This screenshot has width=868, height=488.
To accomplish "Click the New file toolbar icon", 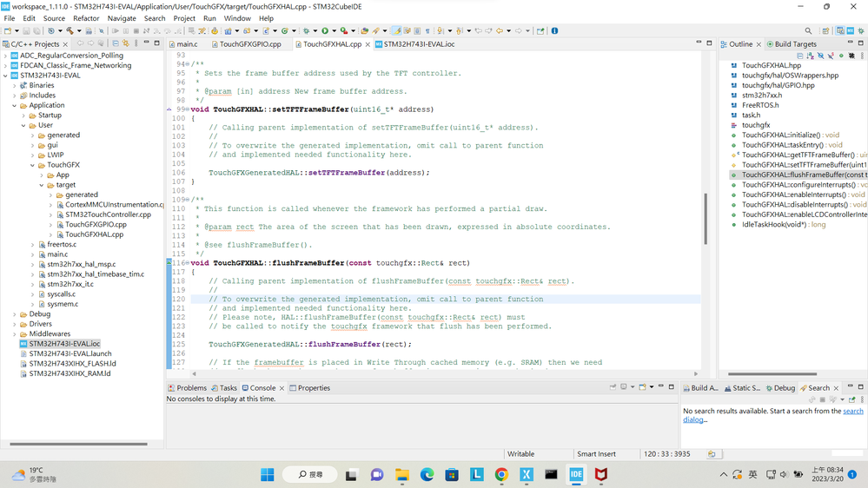I will pyautogui.click(x=8, y=31).
